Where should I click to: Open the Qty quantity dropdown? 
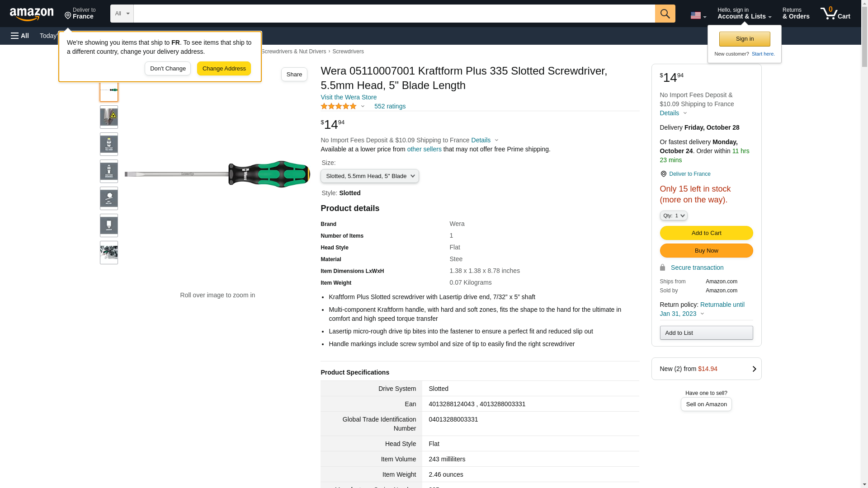click(x=674, y=216)
